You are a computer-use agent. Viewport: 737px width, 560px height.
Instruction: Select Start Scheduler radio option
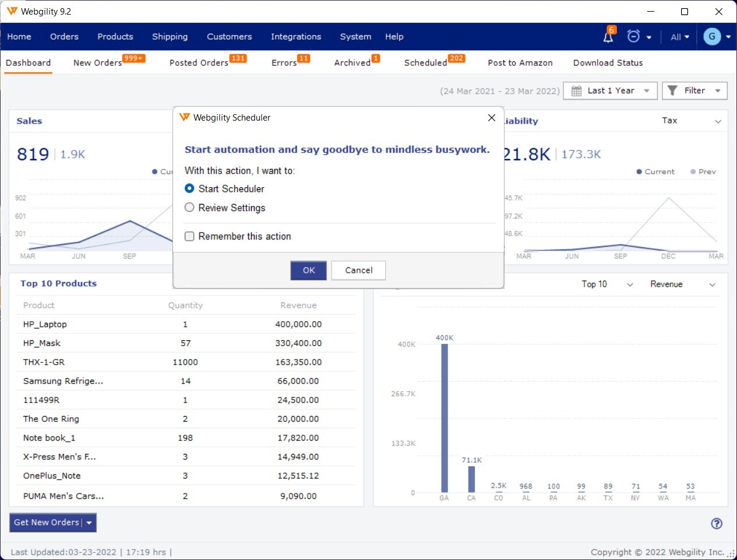[189, 188]
